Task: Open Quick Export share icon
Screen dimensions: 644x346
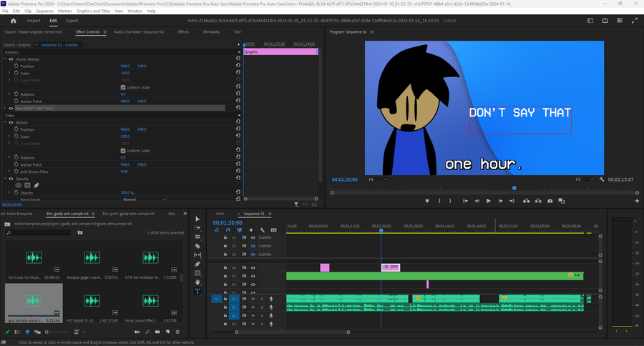Action: pos(605,21)
